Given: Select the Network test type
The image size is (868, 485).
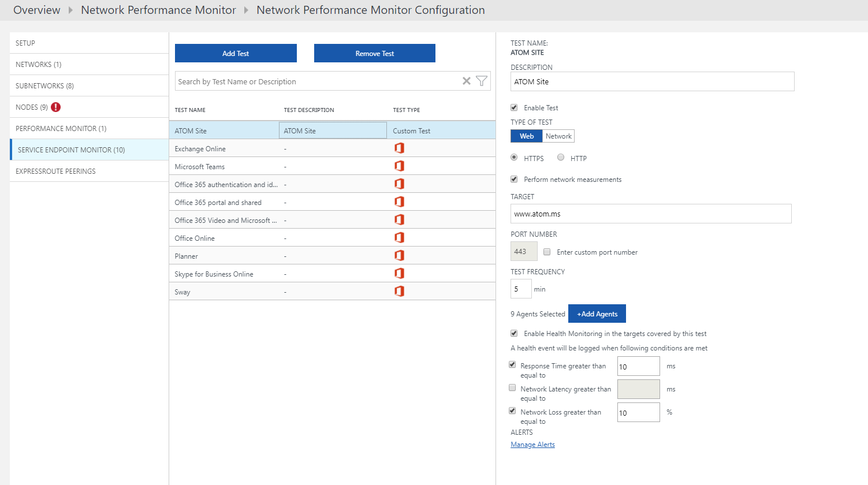Looking at the screenshot, I should pyautogui.click(x=558, y=136).
